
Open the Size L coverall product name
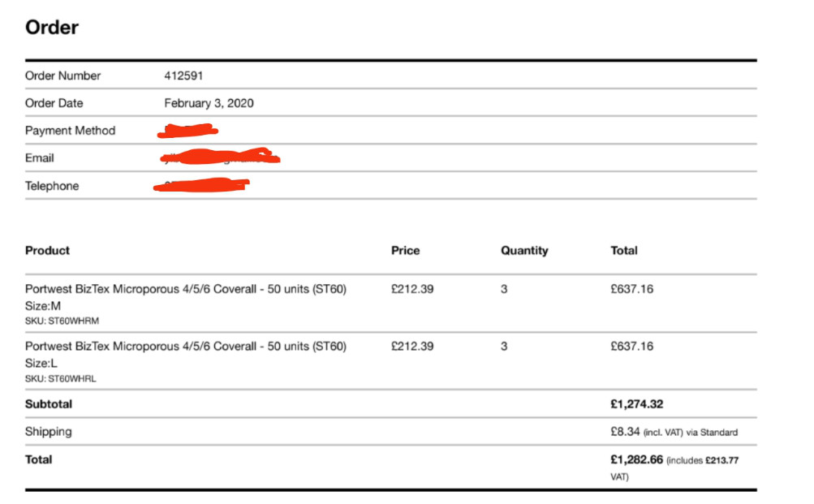coord(186,347)
